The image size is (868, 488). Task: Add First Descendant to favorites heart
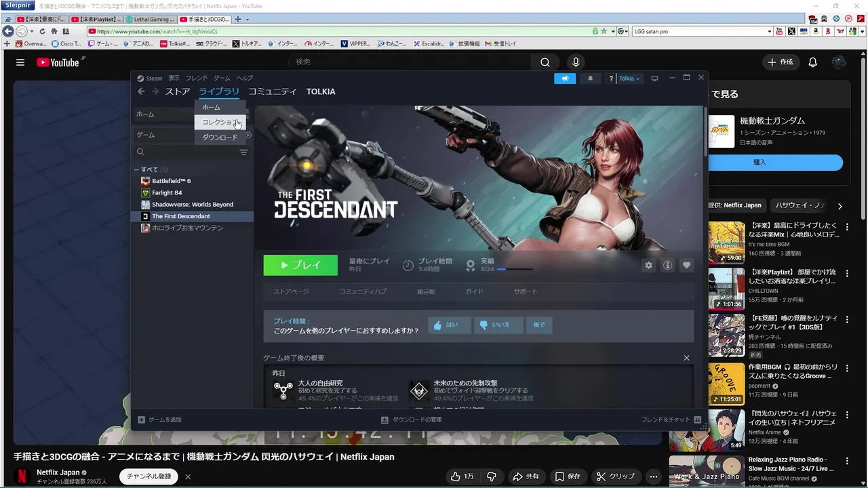coord(686,265)
